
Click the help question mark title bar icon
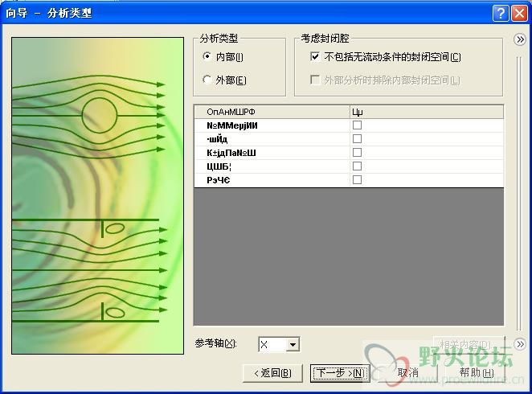[x=501, y=14]
